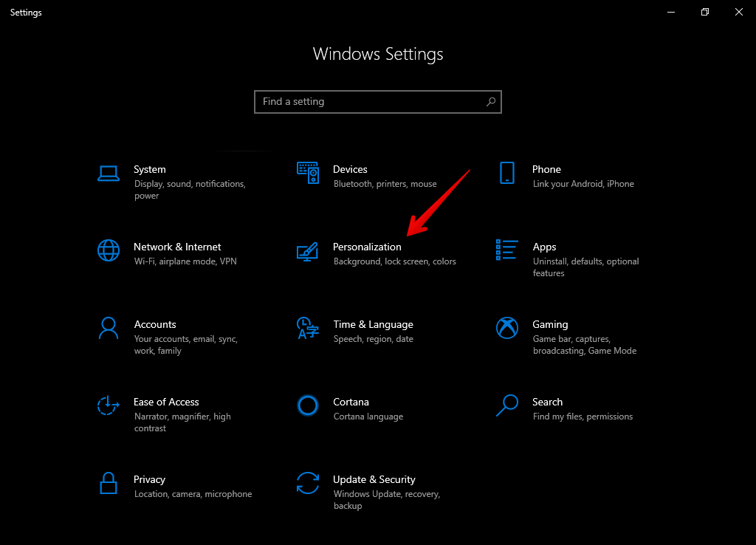Open the Gaming Xbox icon
756x545 pixels.
[507, 328]
